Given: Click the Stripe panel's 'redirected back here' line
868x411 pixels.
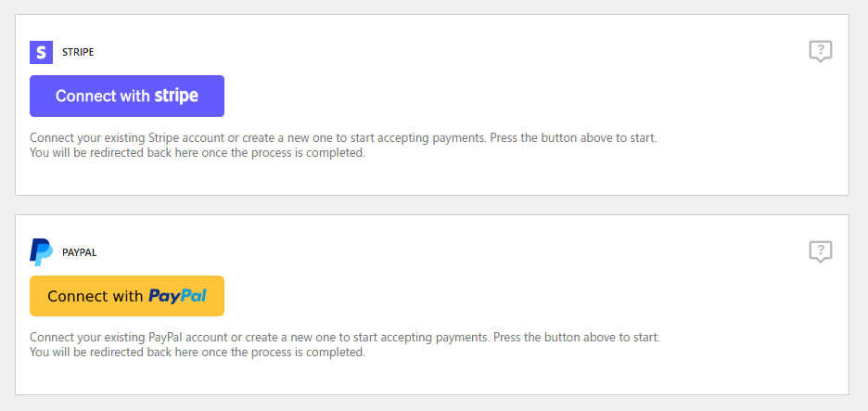Looking at the screenshot, I should pos(198,153).
